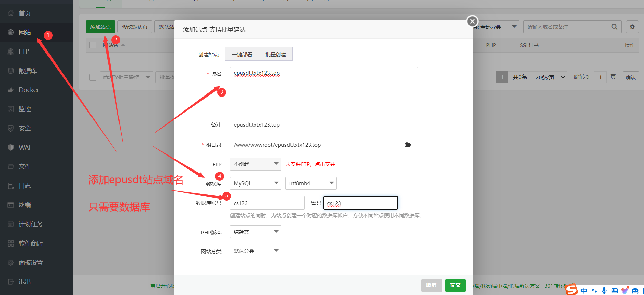Close the 添加站点 dialog with the X icon

(x=472, y=21)
